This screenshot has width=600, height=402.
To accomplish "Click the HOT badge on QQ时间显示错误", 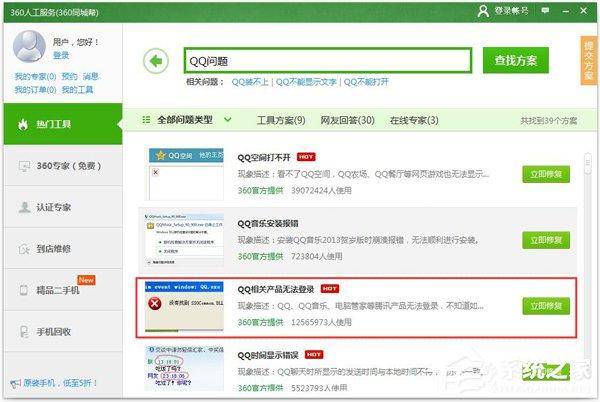I will [x=314, y=355].
